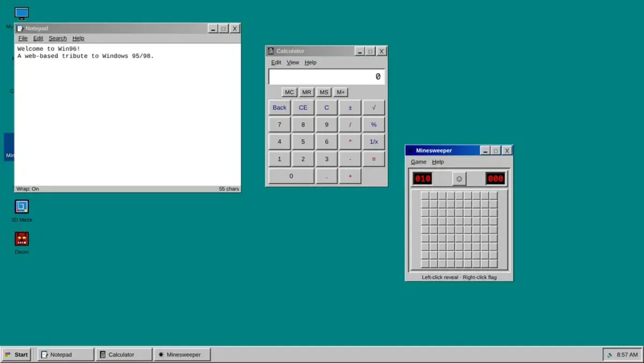
Task: Maximize the Notepad window
Action: (x=224, y=28)
